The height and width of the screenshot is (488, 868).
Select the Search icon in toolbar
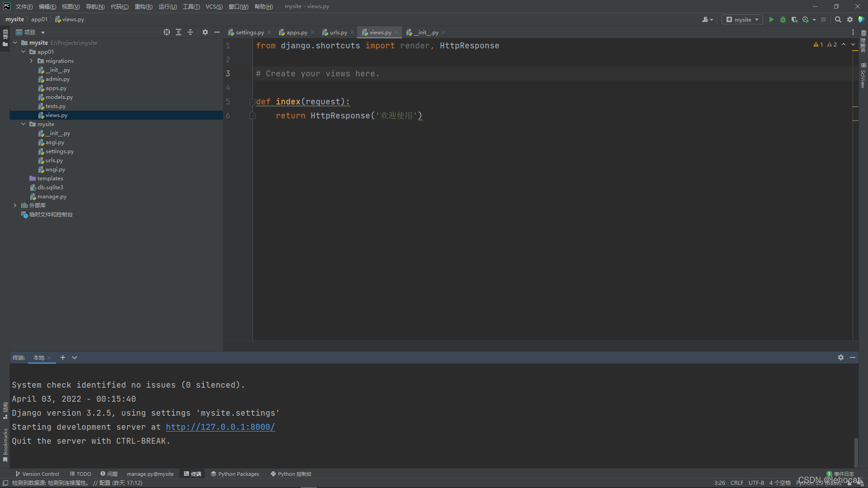pos(838,20)
